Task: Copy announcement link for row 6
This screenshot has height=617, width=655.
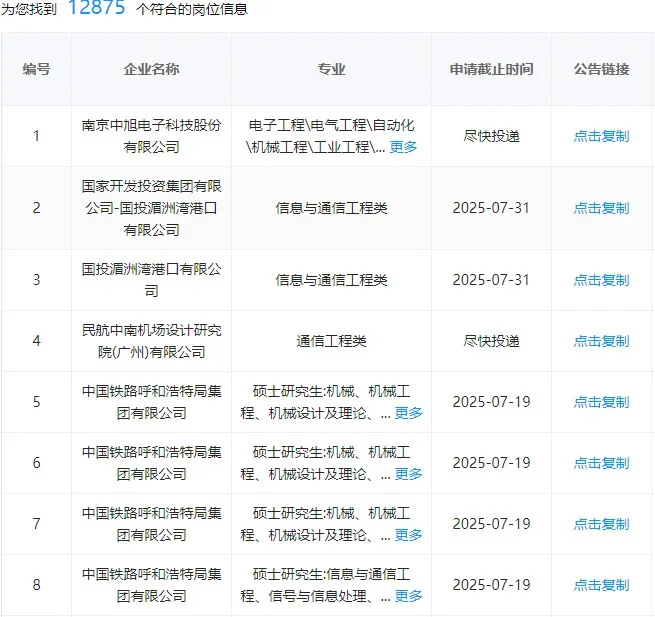Action: (601, 463)
